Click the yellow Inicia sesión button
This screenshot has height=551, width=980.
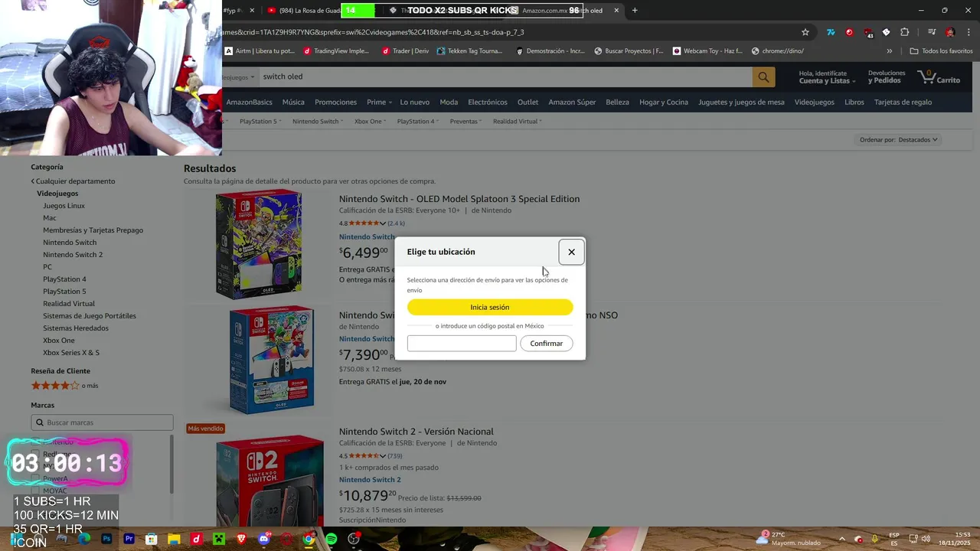tap(490, 307)
